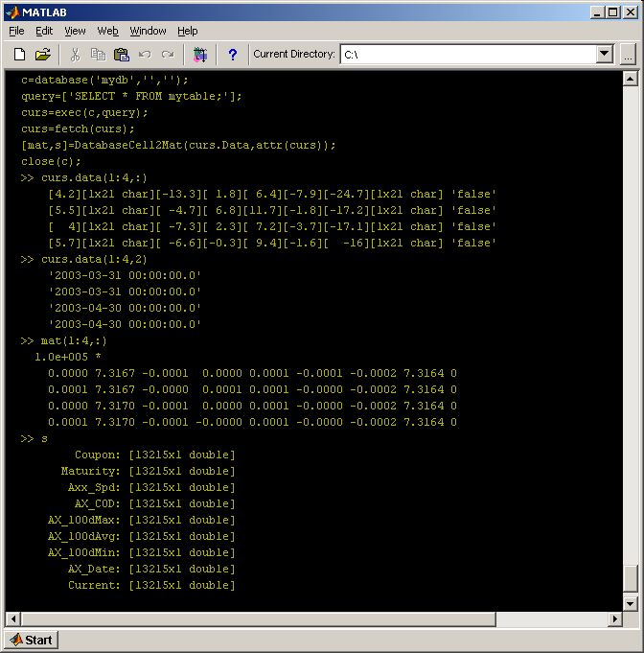Click the Undo arrow icon

145,54
